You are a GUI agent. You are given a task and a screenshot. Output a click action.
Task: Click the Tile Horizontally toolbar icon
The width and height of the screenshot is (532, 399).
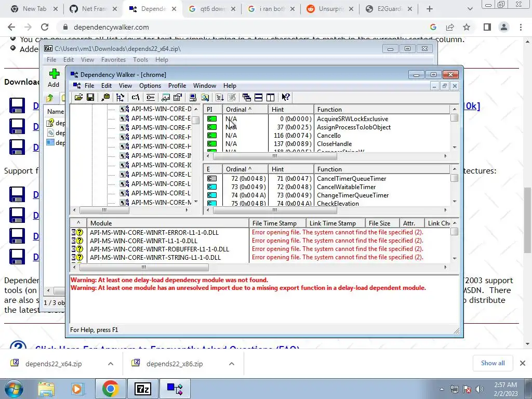tap(259, 97)
